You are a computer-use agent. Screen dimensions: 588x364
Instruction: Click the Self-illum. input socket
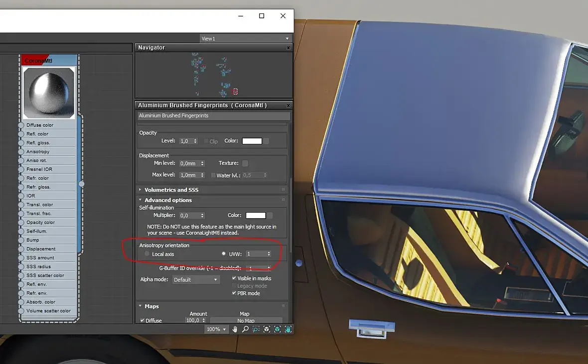coord(21,231)
